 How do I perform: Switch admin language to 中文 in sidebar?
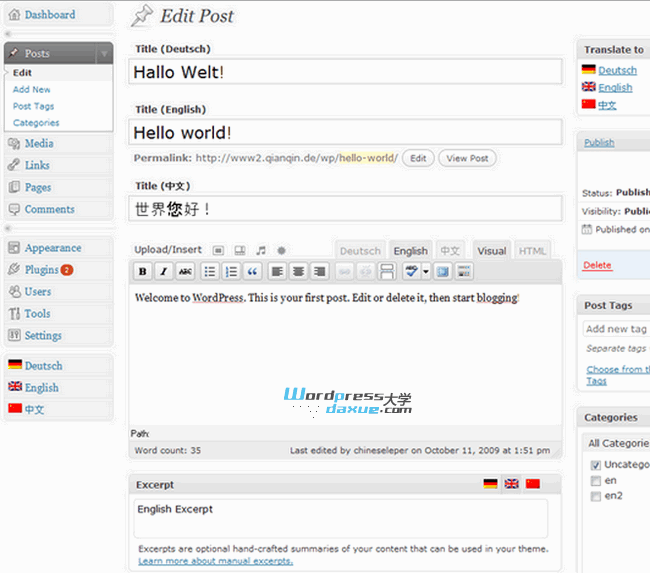tap(34, 410)
